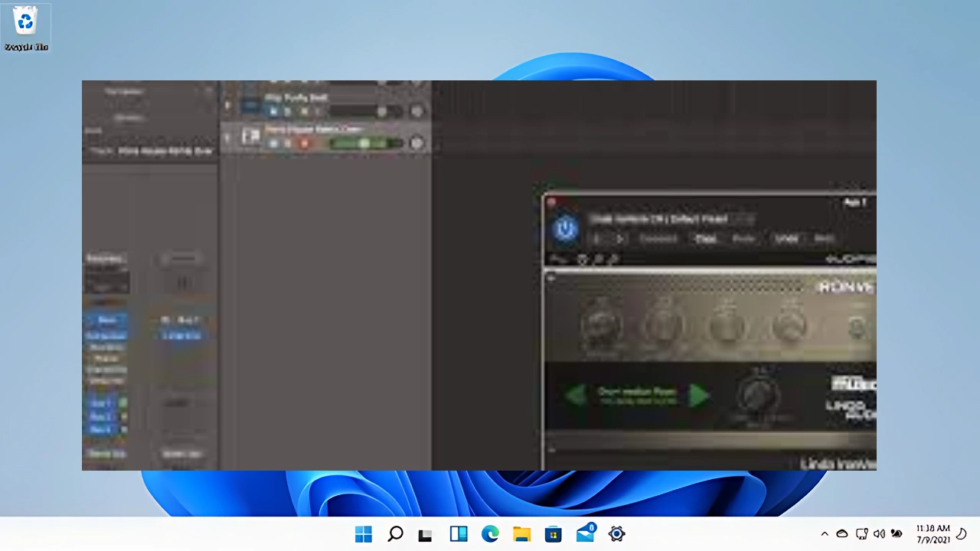The image size is (980, 551).
Task: Open taskbar Search
Action: pos(395,534)
